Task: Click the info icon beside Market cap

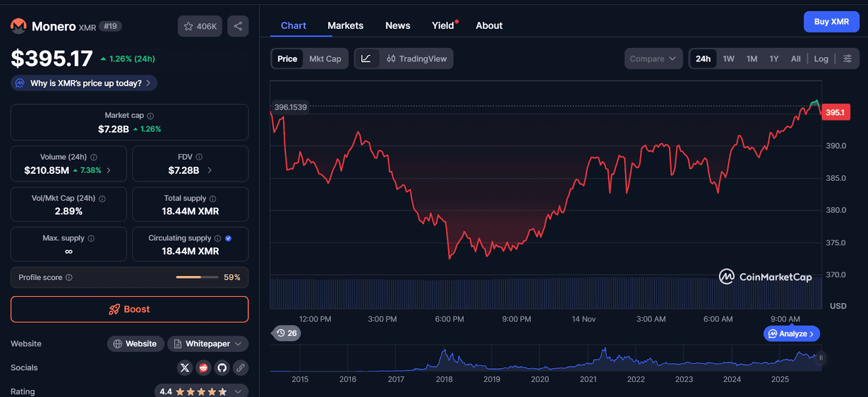Action: (x=150, y=116)
